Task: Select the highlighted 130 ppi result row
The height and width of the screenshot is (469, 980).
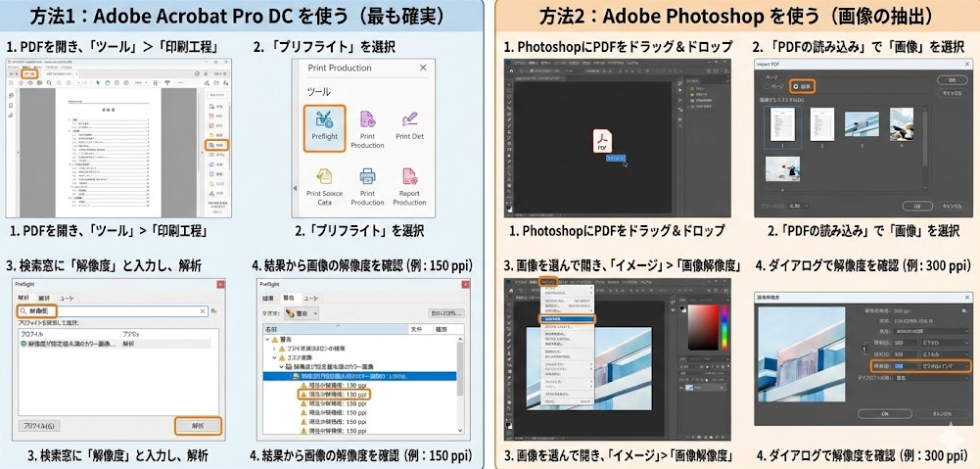Action: tap(336, 394)
